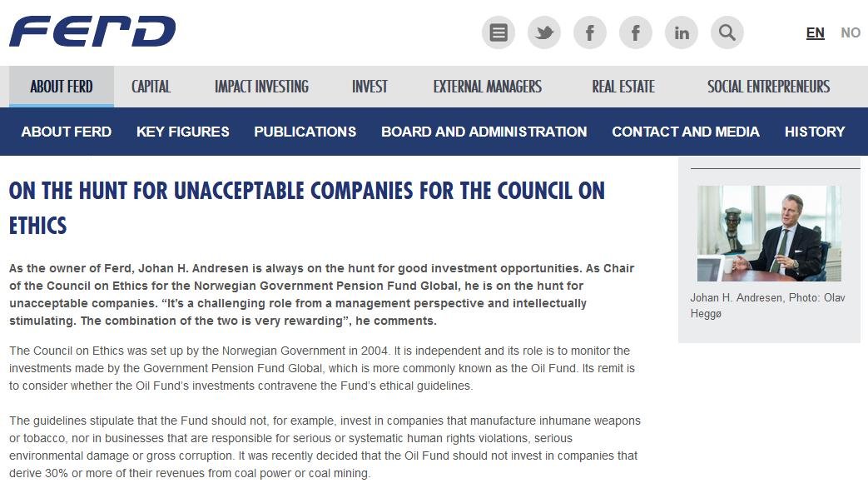This screenshot has height=493, width=868.
Task: Click the Facebook icon beside the Twitter icon
Action: (590, 32)
